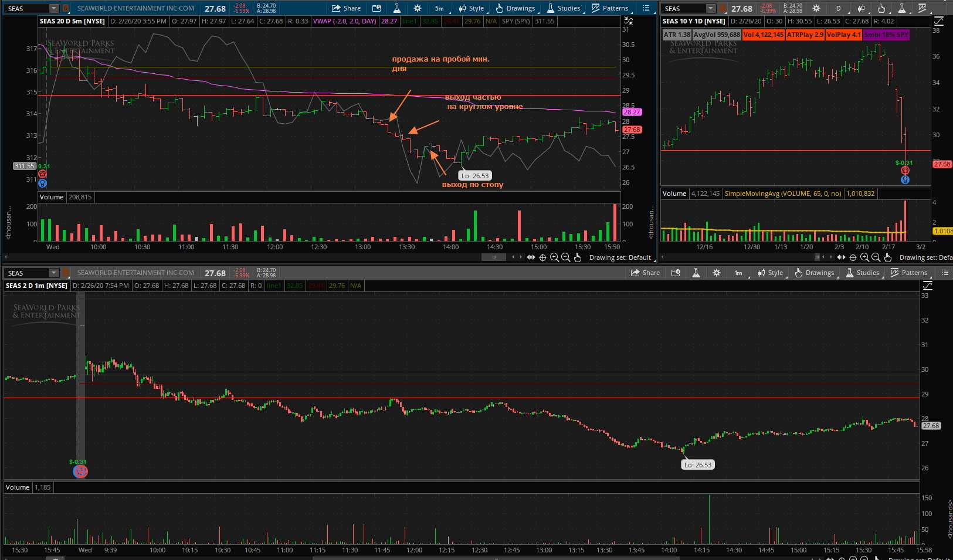The width and height of the screenshot is (953, 560).
Task: Click VWAP (-2.0, 2.0, DAY) study label
Action: point(345,21)
